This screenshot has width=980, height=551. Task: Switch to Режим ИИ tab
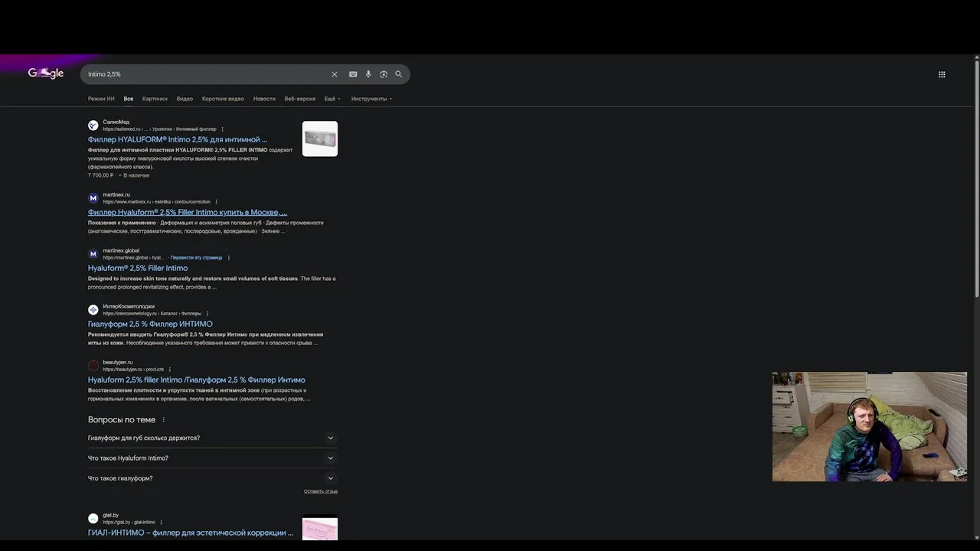[101, 99]
